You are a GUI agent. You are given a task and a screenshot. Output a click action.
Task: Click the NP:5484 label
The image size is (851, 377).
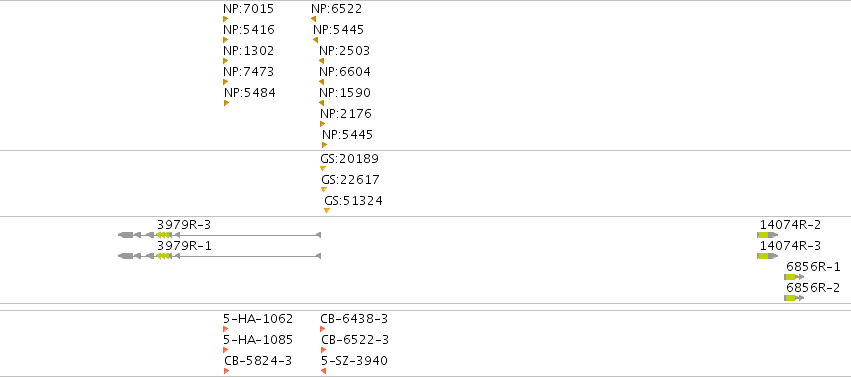coord(250,93)
